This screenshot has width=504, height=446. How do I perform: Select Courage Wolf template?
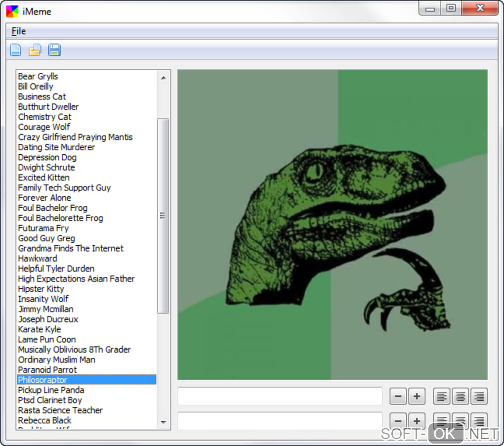point(86,127)
